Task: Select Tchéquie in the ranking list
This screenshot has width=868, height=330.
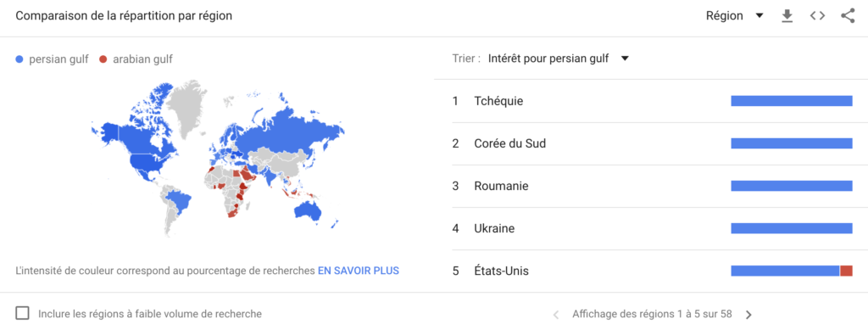Action: click(651, 101)
